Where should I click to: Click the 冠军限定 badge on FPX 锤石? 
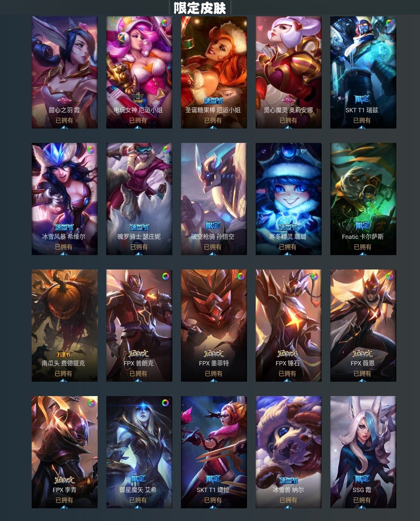coord(288,353)
